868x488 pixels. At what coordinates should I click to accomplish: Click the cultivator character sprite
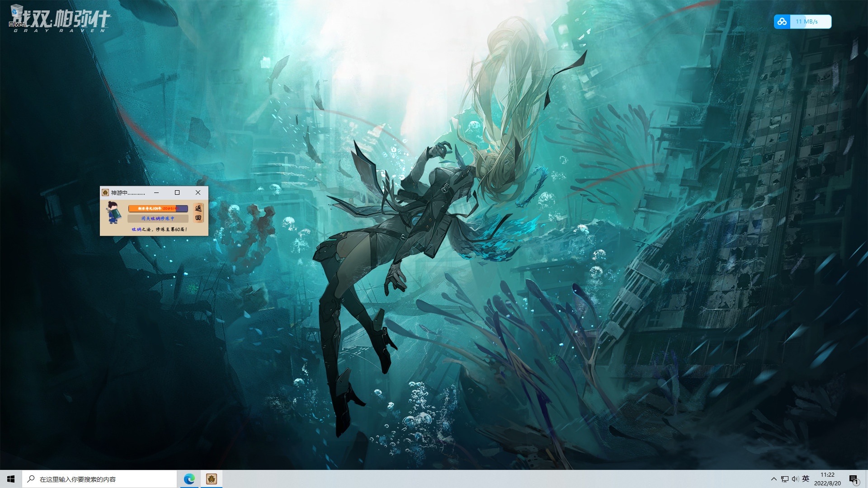coord(113,213)
